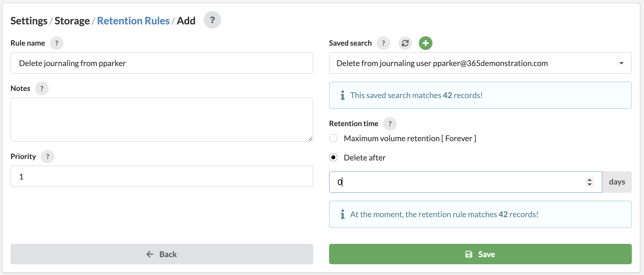The width and height of the screenshot is (644, 275).
Task: Refresh the saved search list
Action: pos(405,43)
